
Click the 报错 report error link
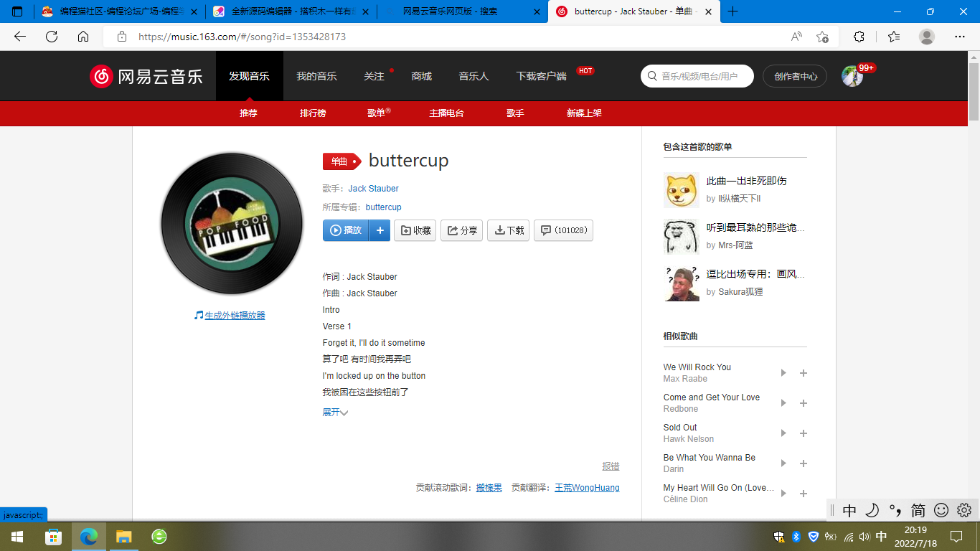(x=611, y=466)
